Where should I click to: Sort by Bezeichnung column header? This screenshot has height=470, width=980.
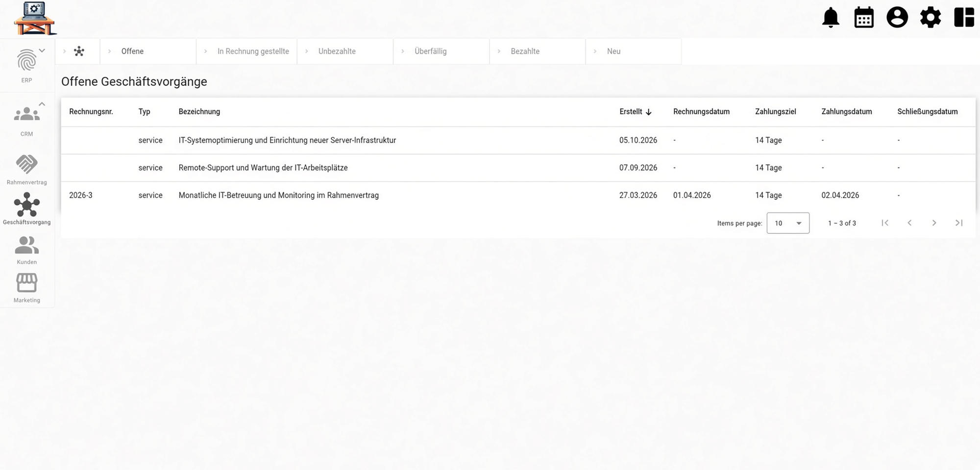[199, 112]
